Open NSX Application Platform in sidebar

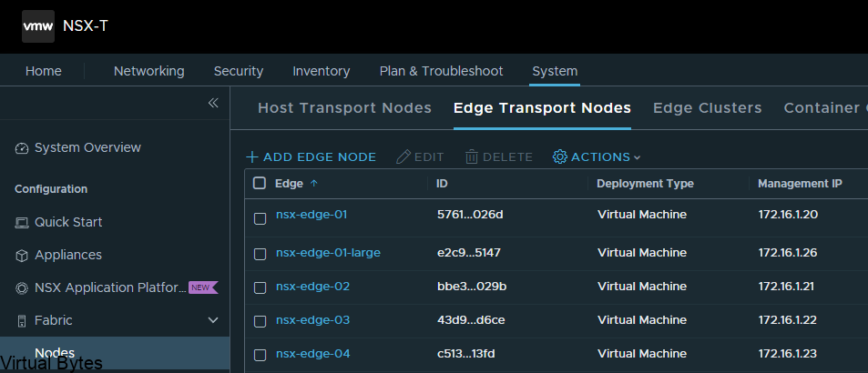click(x=110, y=287)
